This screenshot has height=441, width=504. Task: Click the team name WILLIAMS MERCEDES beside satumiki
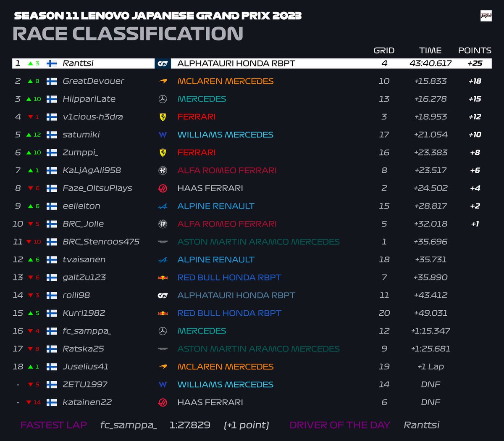pos(225,135)
